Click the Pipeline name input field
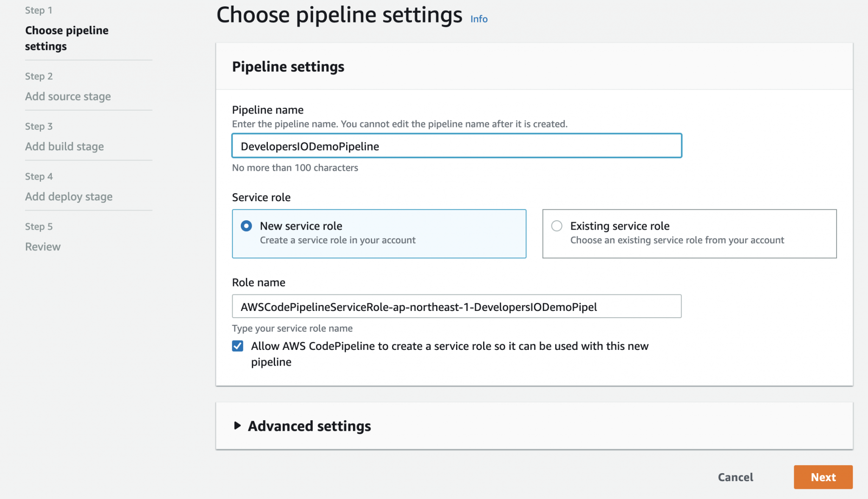Image resolution: width=868 pixels, height=499 pixels. pyautogui.click(x=456, y=146)
